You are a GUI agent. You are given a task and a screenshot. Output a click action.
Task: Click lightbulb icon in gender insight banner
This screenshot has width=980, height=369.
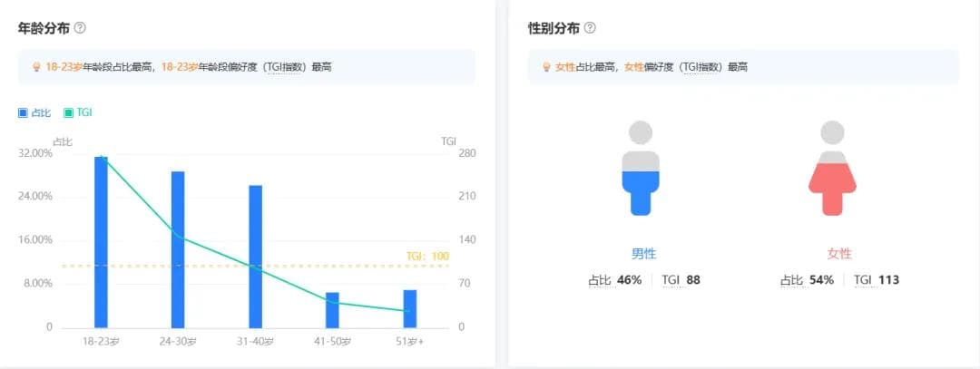click(547, 67)
